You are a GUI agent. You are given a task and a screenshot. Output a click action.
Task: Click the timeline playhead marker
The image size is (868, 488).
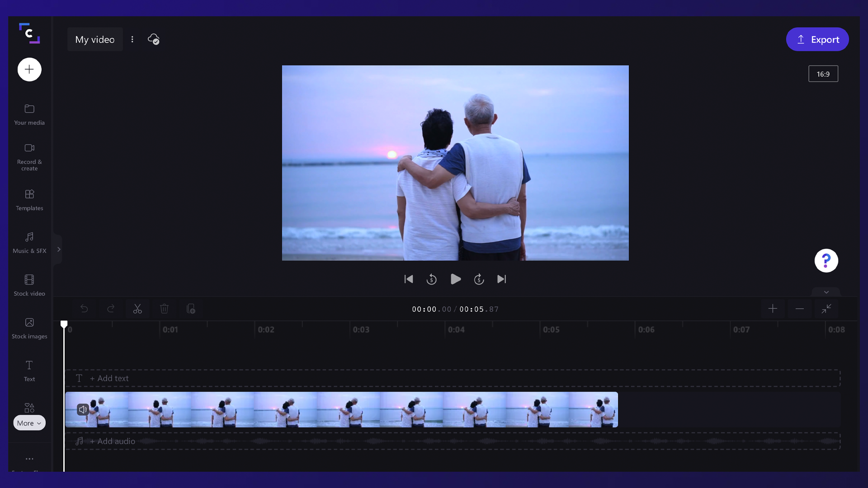click(64, 324)
